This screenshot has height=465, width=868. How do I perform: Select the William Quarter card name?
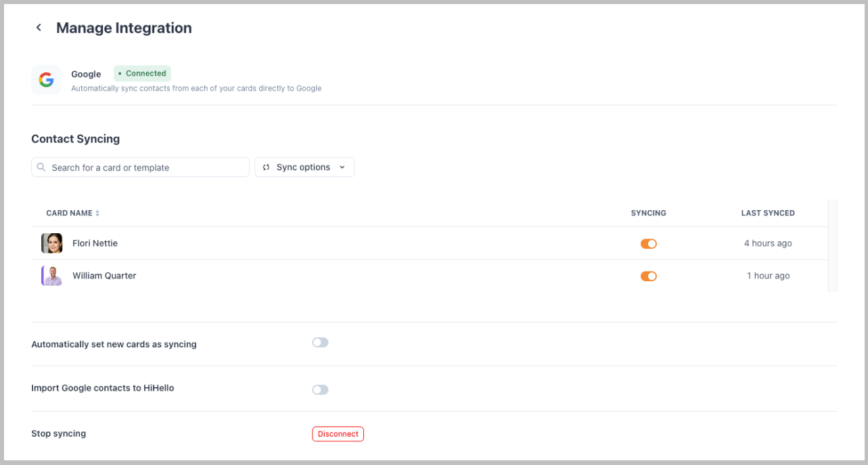[104, 276]
